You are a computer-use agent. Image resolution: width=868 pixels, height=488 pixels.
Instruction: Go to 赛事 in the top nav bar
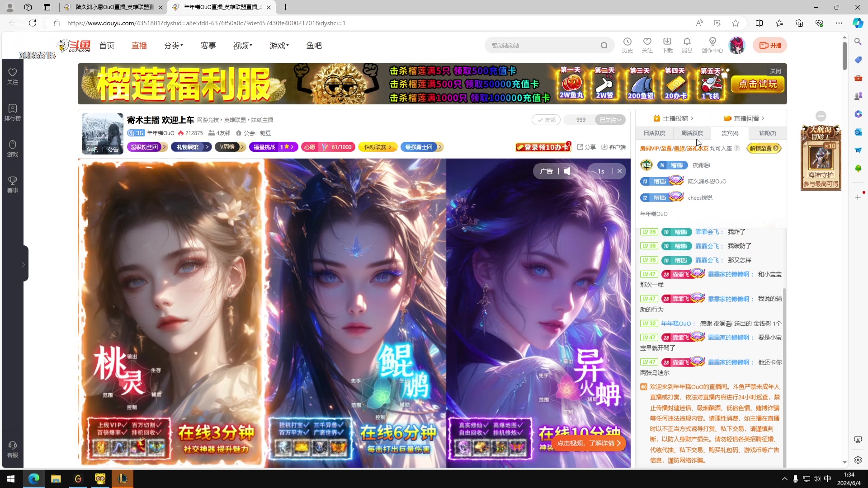208,46
